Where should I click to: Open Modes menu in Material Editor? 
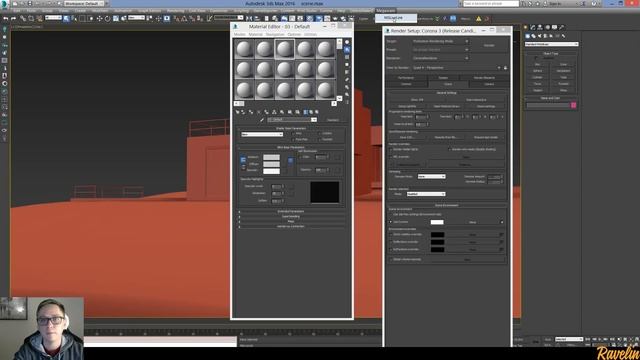pos(240,34)
